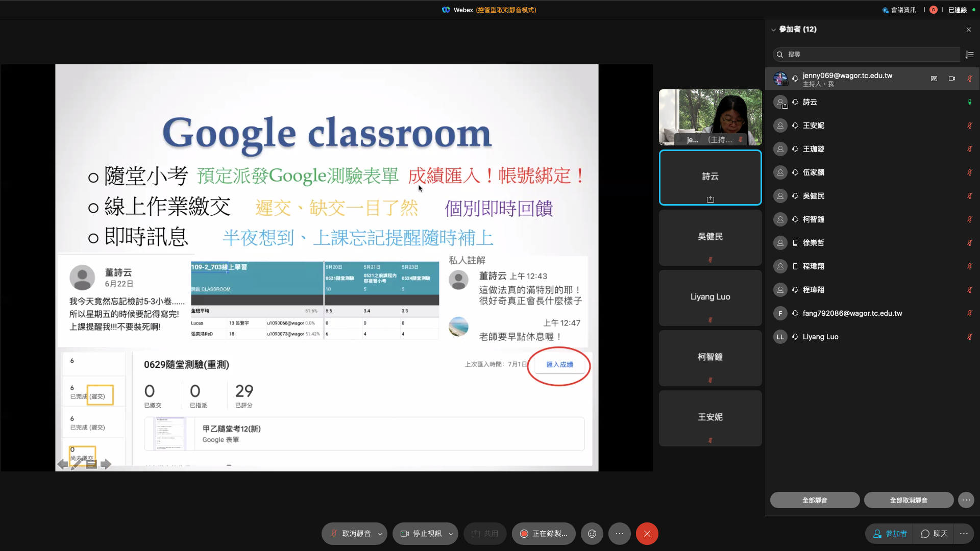Click the red end meeting button
This screenshot has width=980, height=551.
coord(647,534)
